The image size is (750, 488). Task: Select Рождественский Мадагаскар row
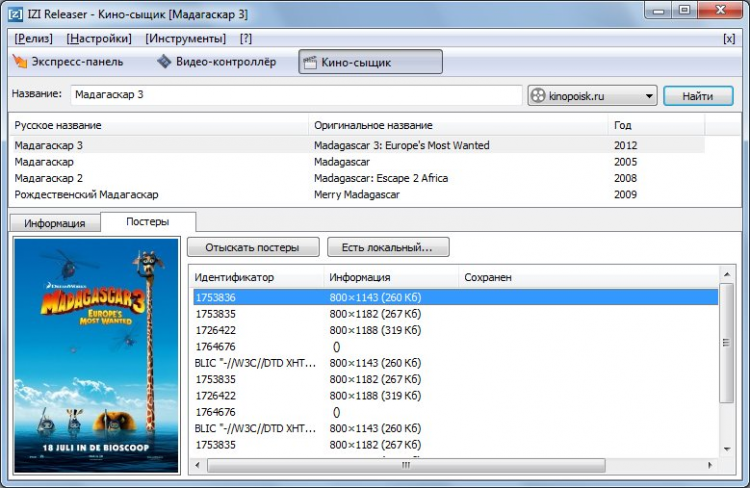[x=357, y=194]
